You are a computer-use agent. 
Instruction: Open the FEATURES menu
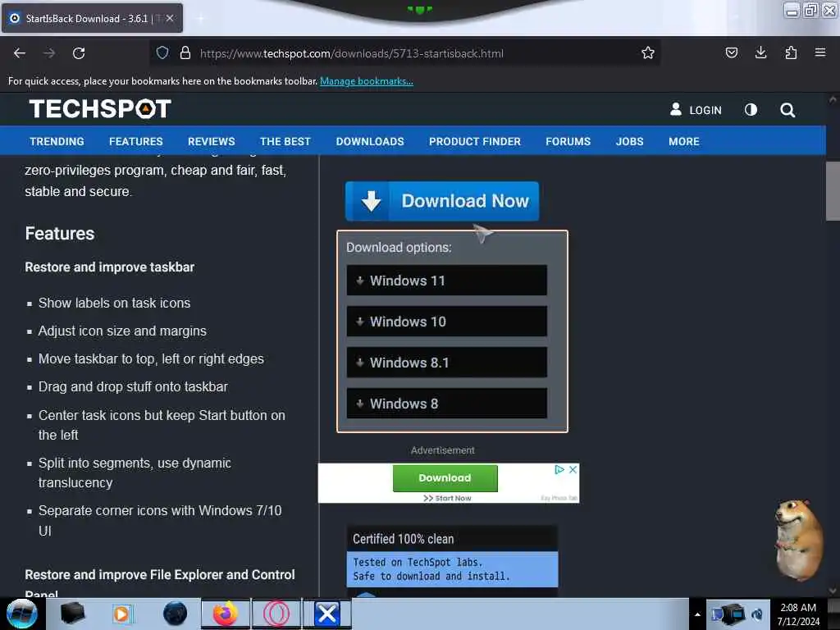pos(136,141)
